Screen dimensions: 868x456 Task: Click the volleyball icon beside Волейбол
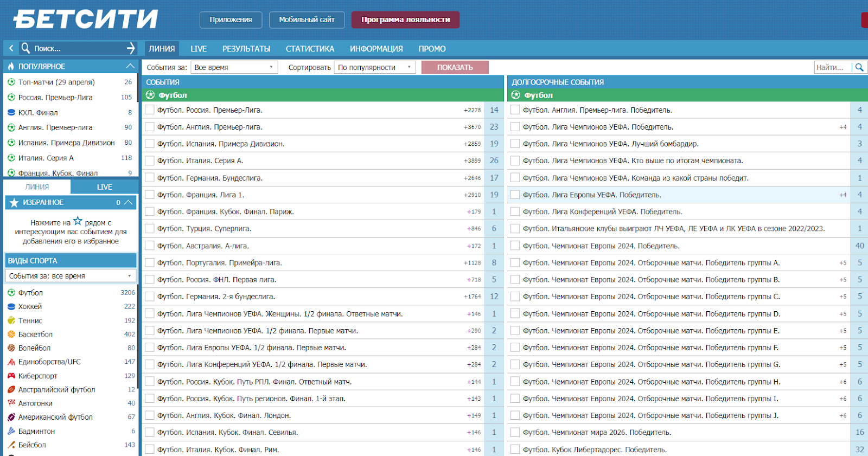coord(11,348)
